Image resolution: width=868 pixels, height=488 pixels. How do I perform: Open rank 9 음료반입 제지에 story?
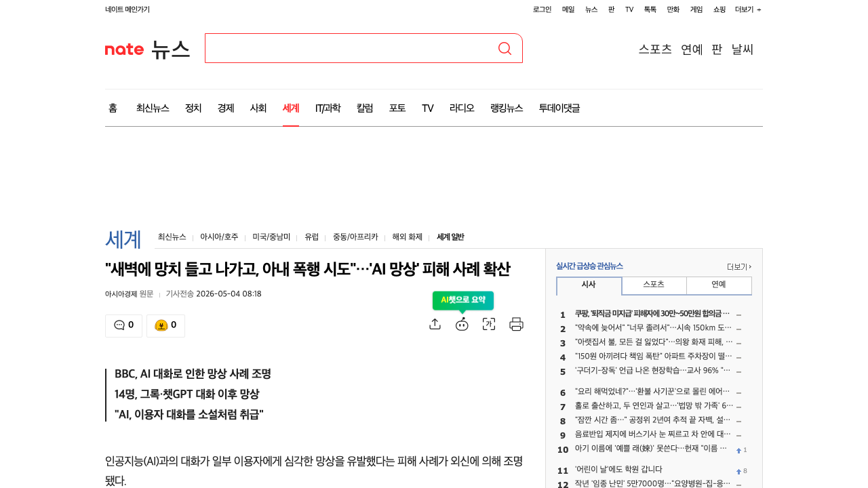[652, 434]
